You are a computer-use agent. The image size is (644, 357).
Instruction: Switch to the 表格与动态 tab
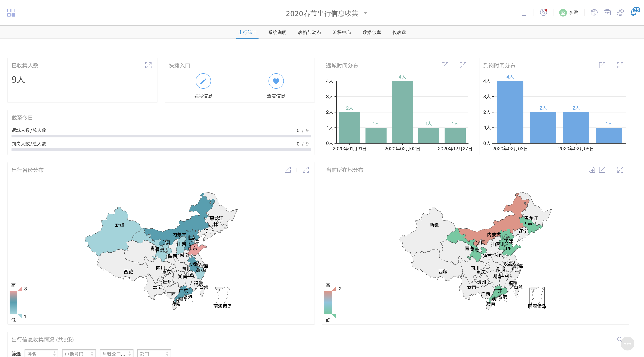(x=310, y=32)
